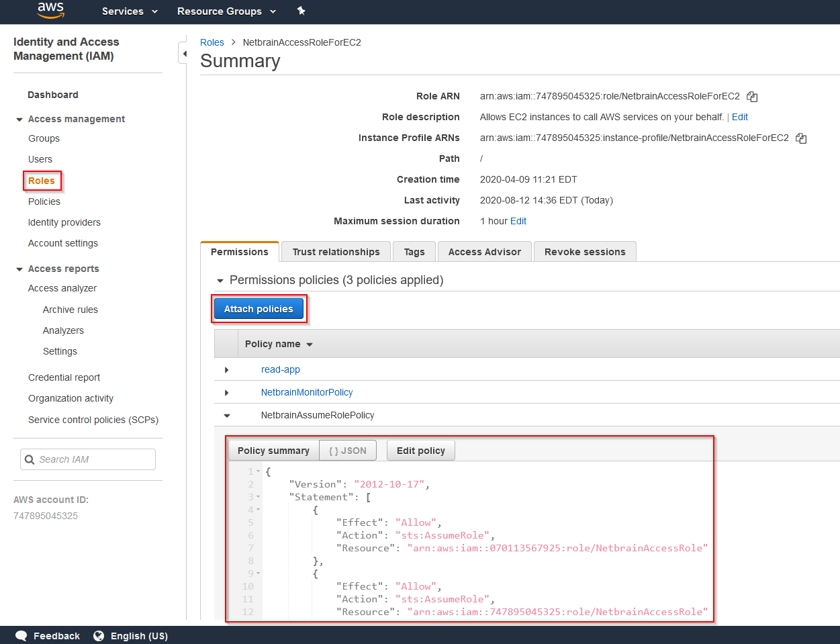Image resolution: width=840 pixels, height=644 pixels.
Task: Open the Tags tab
Action: (414, 252)
